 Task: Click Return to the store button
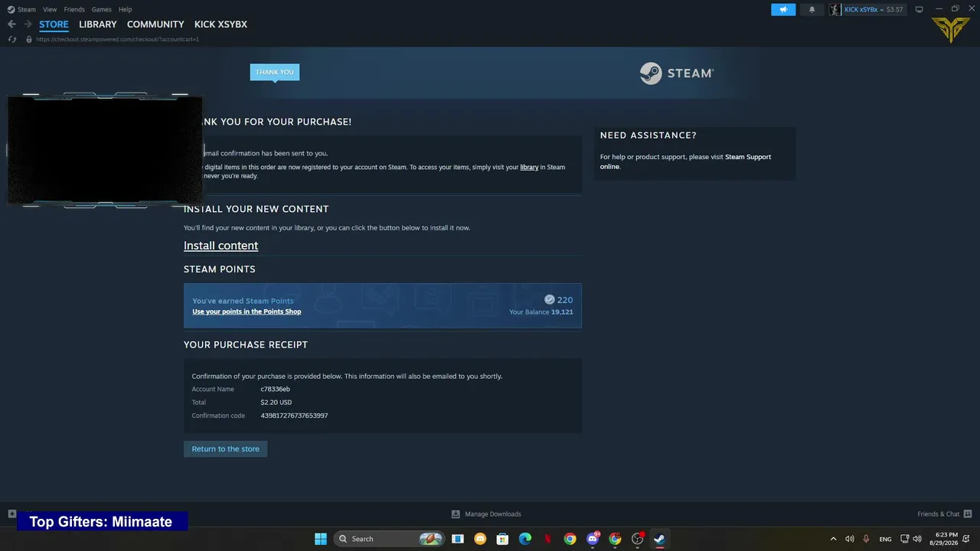(226, 449)
